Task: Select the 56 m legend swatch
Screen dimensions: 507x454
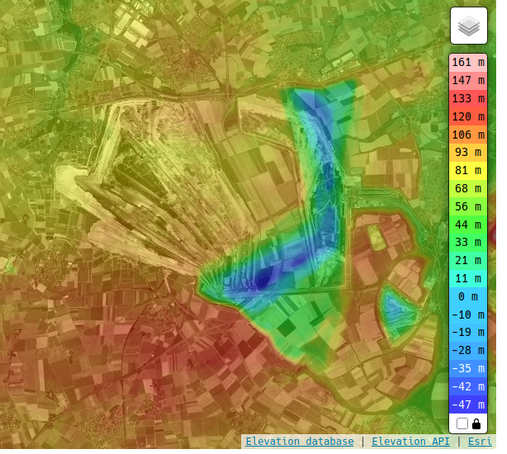Action: pyautogui.click(x=468, y=207)
